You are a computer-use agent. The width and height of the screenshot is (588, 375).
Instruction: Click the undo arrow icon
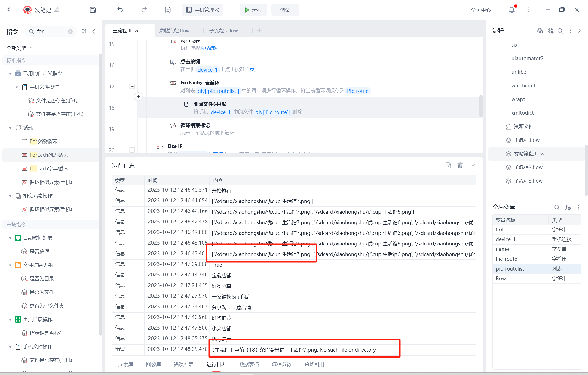coord(120,10)
